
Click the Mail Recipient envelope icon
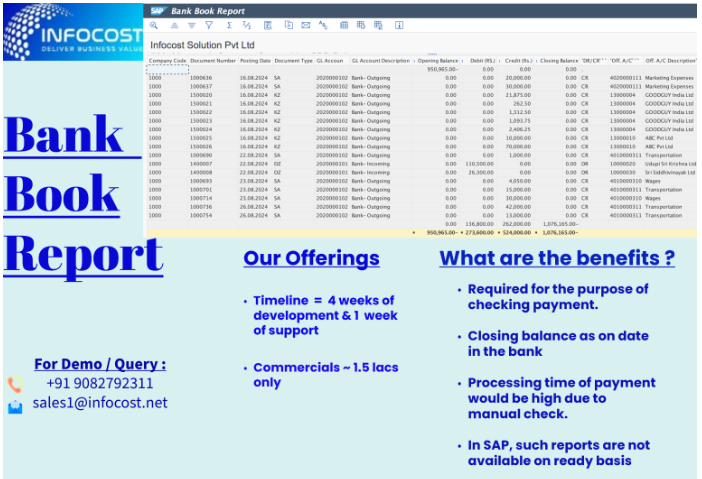pos(306,25)
